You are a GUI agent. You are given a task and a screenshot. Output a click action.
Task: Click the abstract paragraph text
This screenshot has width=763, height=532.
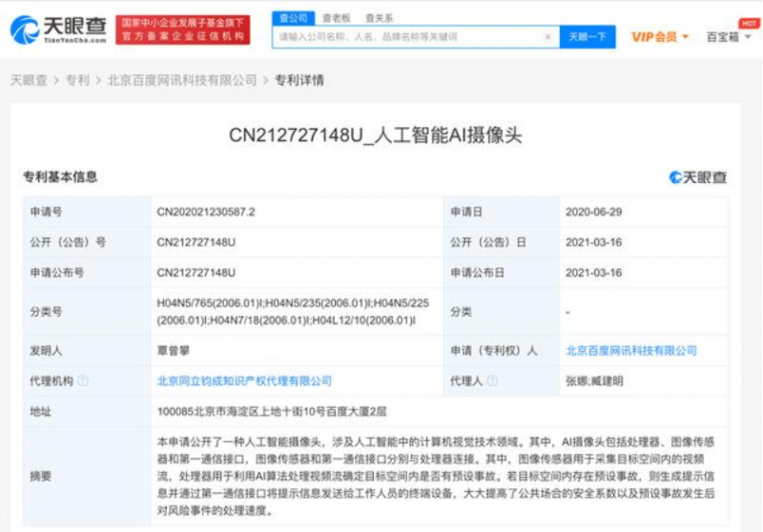436,476
